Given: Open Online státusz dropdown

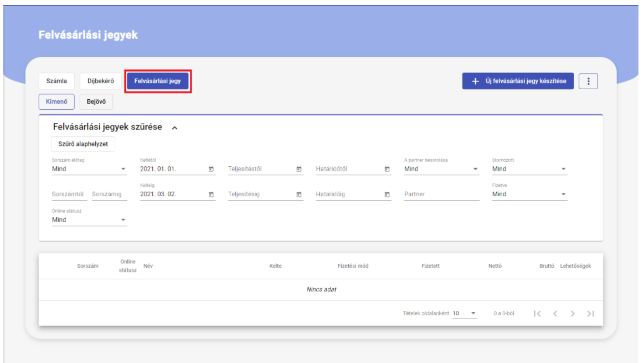Looking at the screenshot, I should [89, 220].
